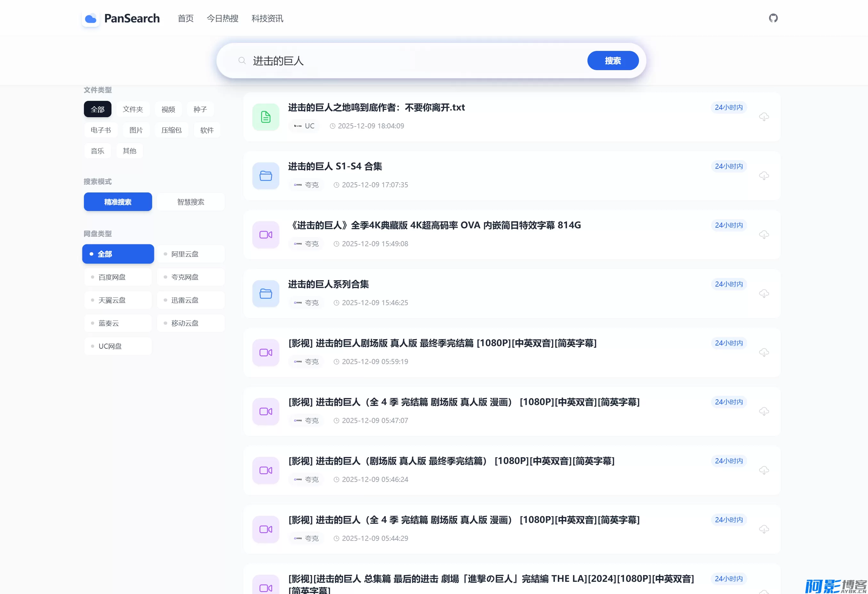Click folder icon of 进击的巨人系列合集
Image resolution: width=868 pixels, height=594 pixels.
266,293
